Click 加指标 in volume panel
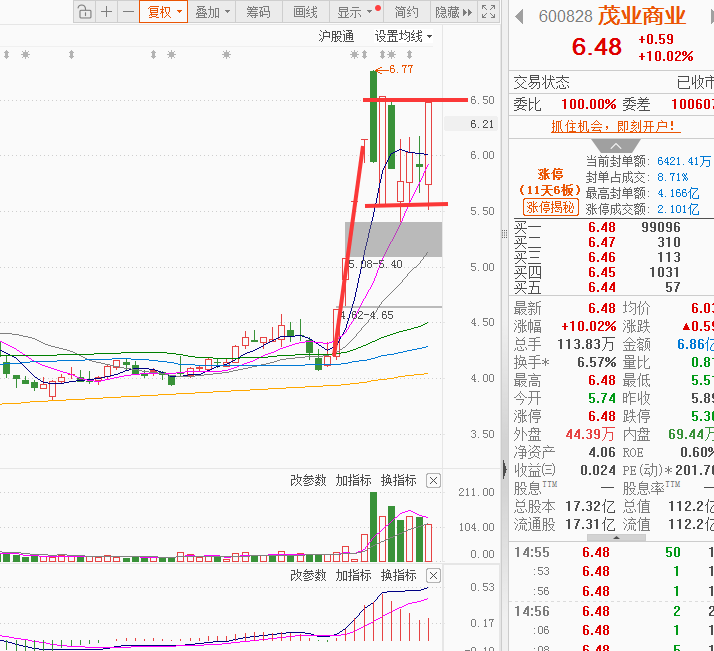Image resolution: width=714 pixels, height=651 pixels. tap(353, 480)
